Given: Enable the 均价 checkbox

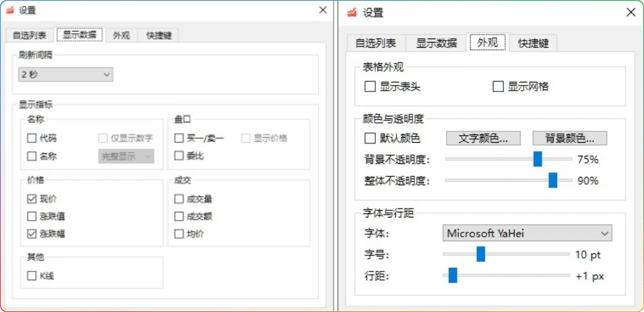Looking at the screenshot, I should (179, 234).
